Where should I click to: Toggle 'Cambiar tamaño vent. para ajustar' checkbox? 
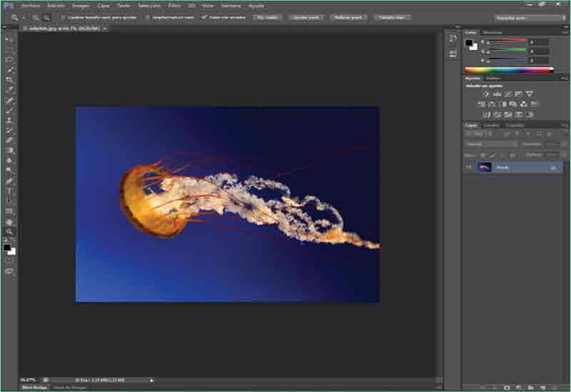(64, 17)
